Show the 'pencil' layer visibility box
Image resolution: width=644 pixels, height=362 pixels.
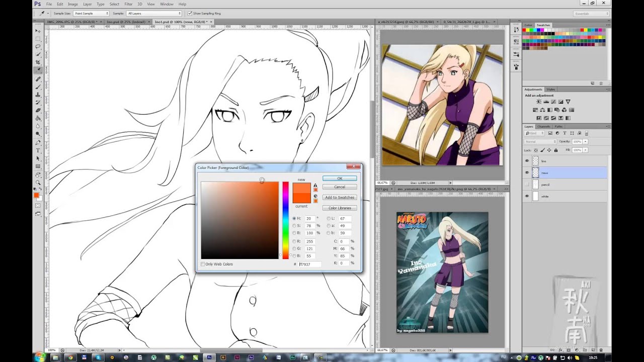[527, 185]
